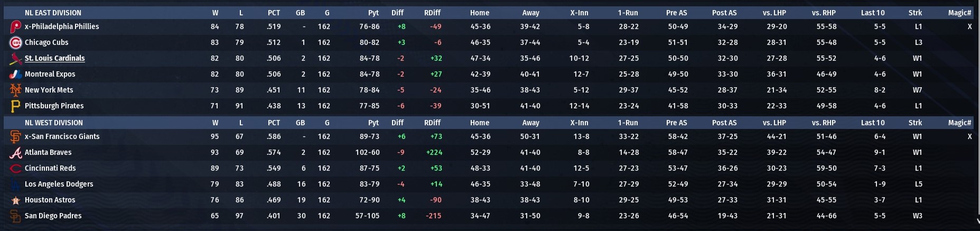980x231 pixels.
Task: Sort NL West by vs. LHP column
Action: tap(774, 123)
